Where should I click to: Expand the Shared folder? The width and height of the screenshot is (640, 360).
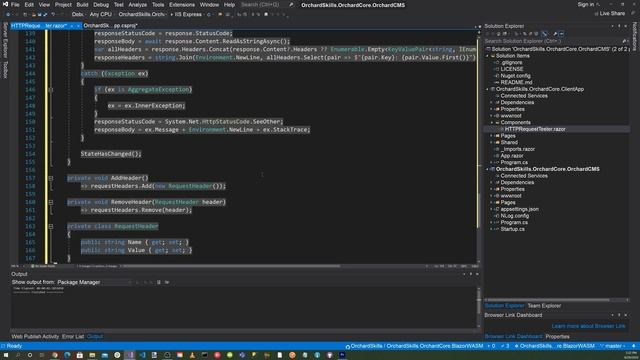[492, 142]
